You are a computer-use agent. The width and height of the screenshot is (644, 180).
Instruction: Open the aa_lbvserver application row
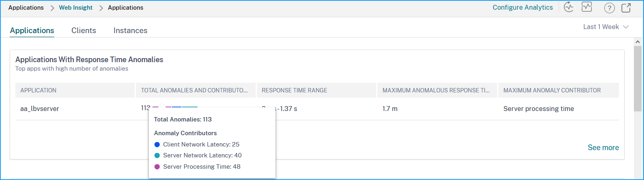point(317,109)
